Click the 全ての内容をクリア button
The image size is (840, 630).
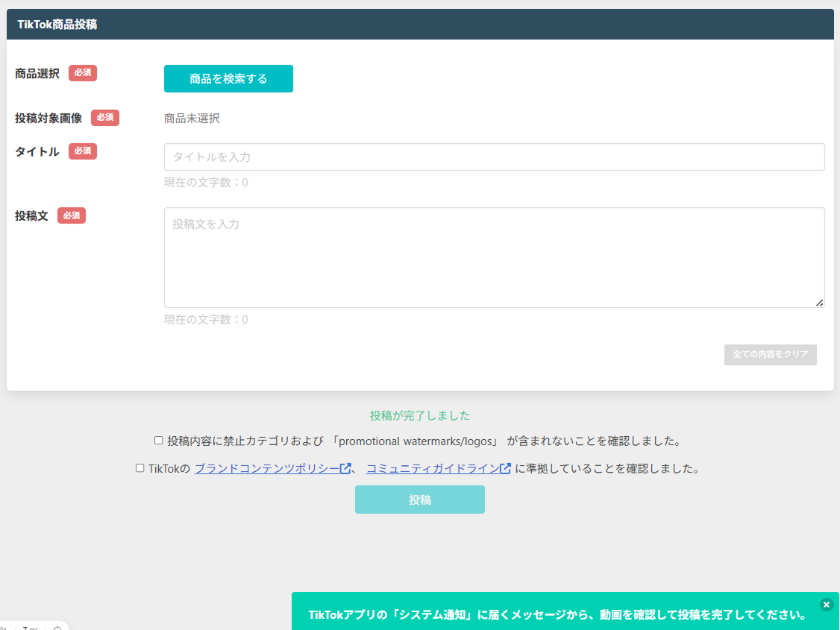pyautogui.click(x=770, y=355)
